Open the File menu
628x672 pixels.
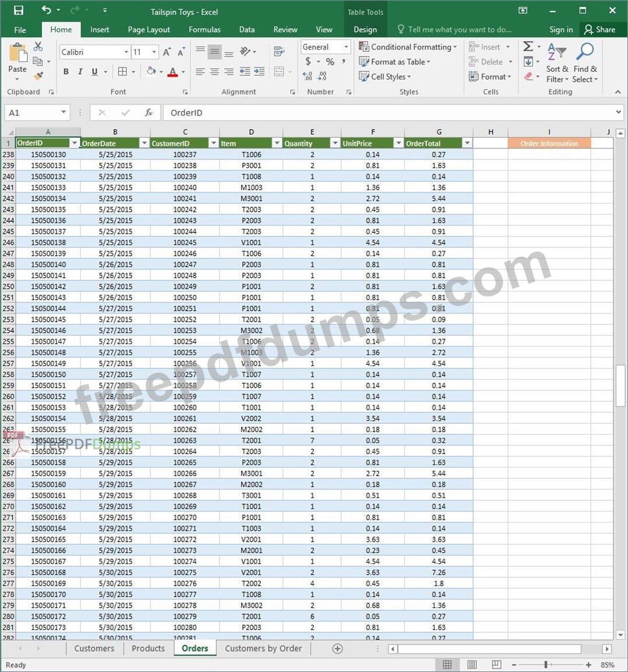(x=20, y=30)
